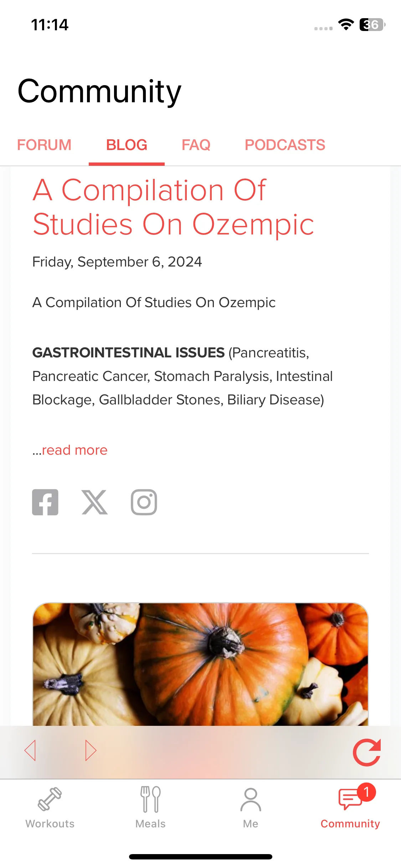The width and height of the screenshot is (401, 868).
Task: Tap the Community page heading
Action: tap(99, 92)
